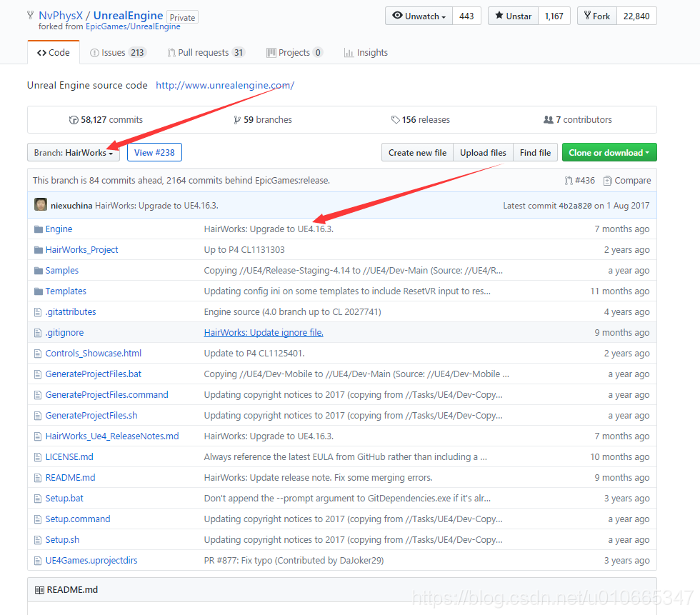Open HairWorks_Ue4_ReleaseNotes.md file
700x615 pixels.
click(x=112, y=436)
